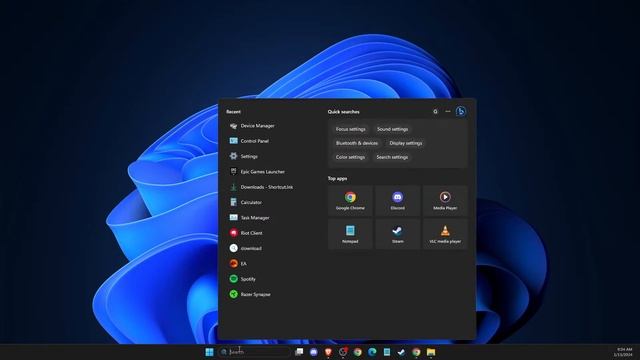Open Bluetooth & devices quick search
640x360 pixels.
357,143
